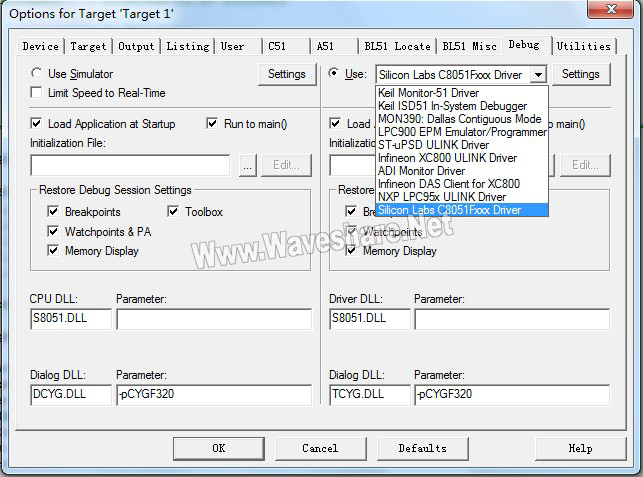This screenshot has height=477, width=643.
Task: Open driver Settings button
Action: point(581,74)
